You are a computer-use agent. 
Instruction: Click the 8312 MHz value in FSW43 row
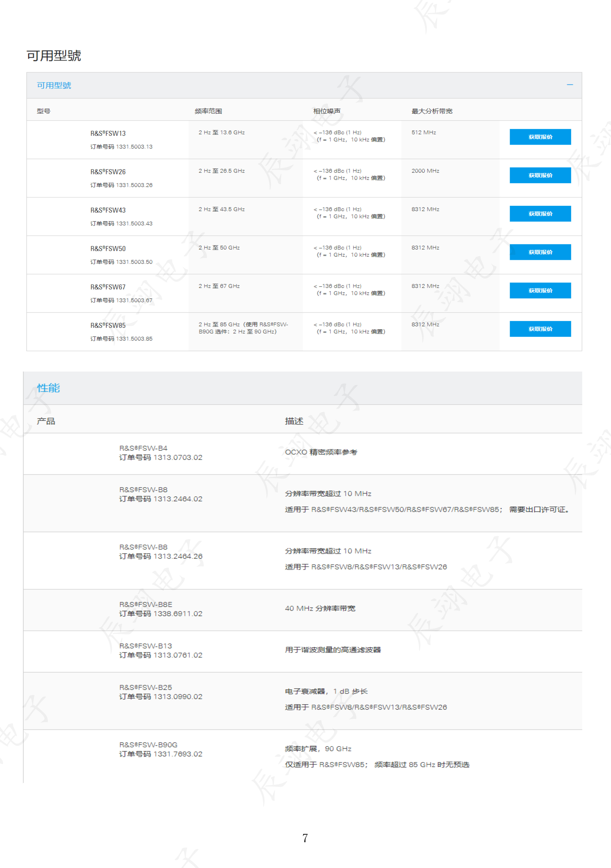pyautogui.click(x=425, y=209)
